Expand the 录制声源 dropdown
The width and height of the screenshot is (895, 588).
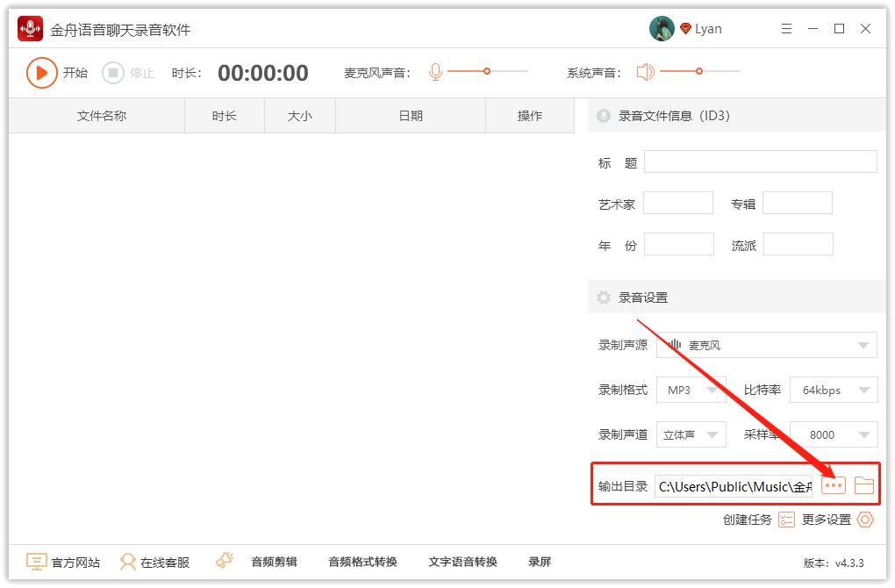766,346
